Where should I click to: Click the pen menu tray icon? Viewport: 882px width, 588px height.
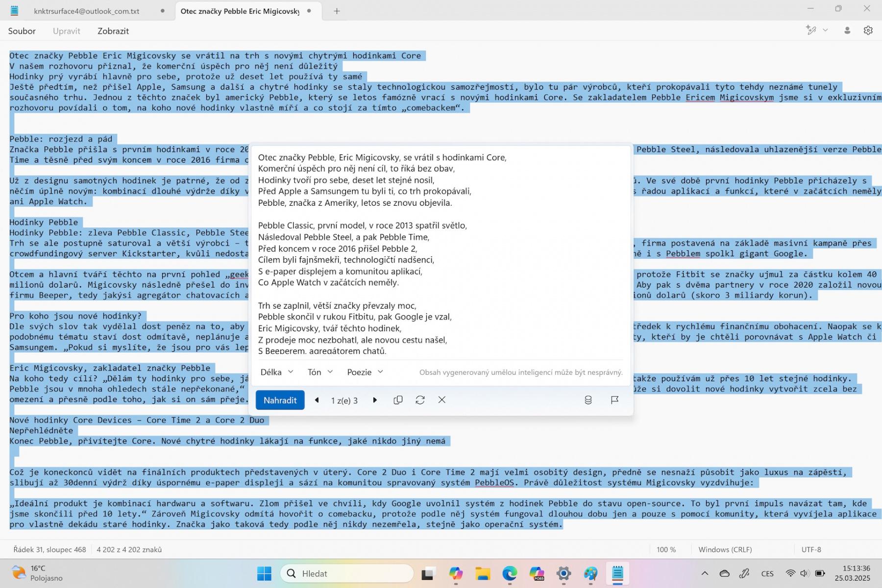744,573
